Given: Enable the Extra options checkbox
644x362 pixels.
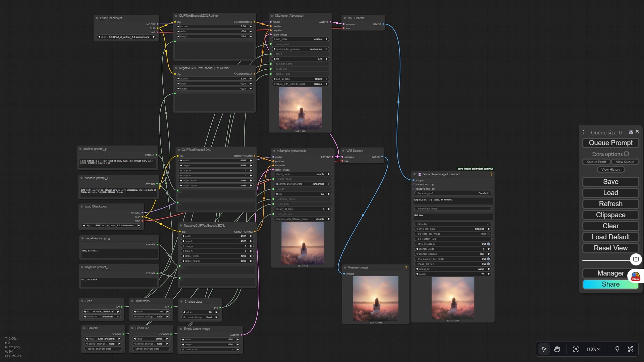Looking at the screenshot, I should pyautogui.click(x=626, y=154).
